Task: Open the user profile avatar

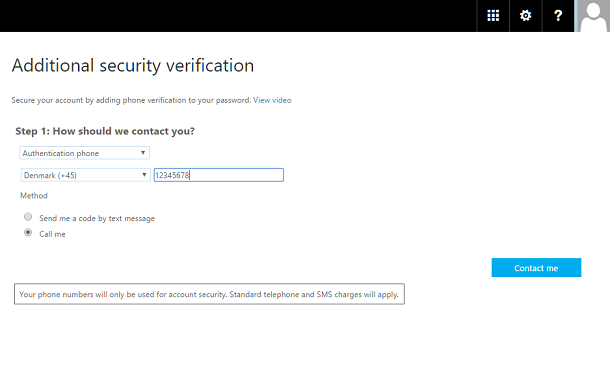Action: (592, 16)
